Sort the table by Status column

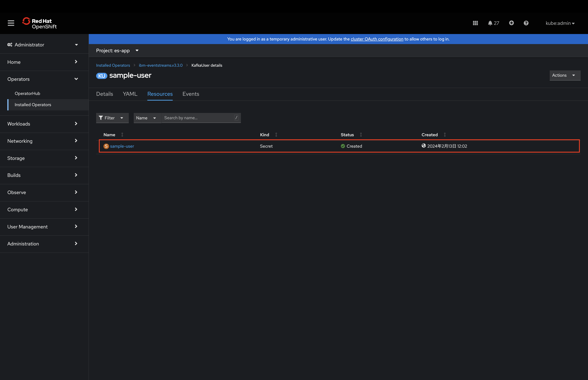coord(347,135)
